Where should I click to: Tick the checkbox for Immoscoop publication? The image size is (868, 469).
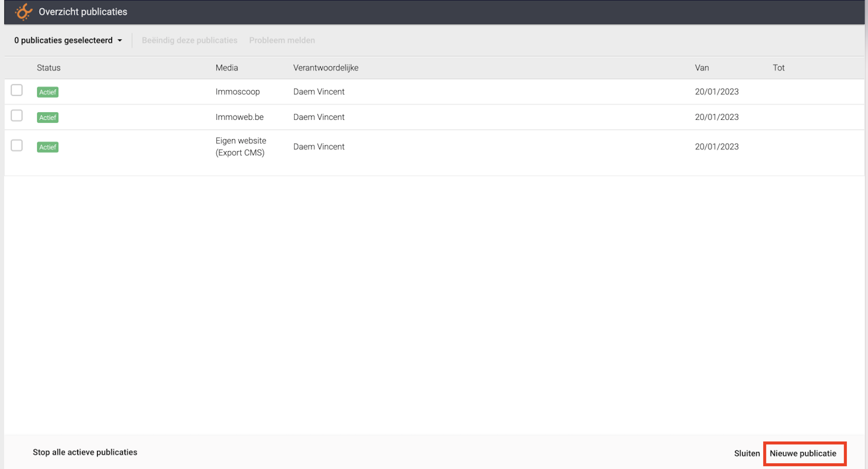[17, 90]
